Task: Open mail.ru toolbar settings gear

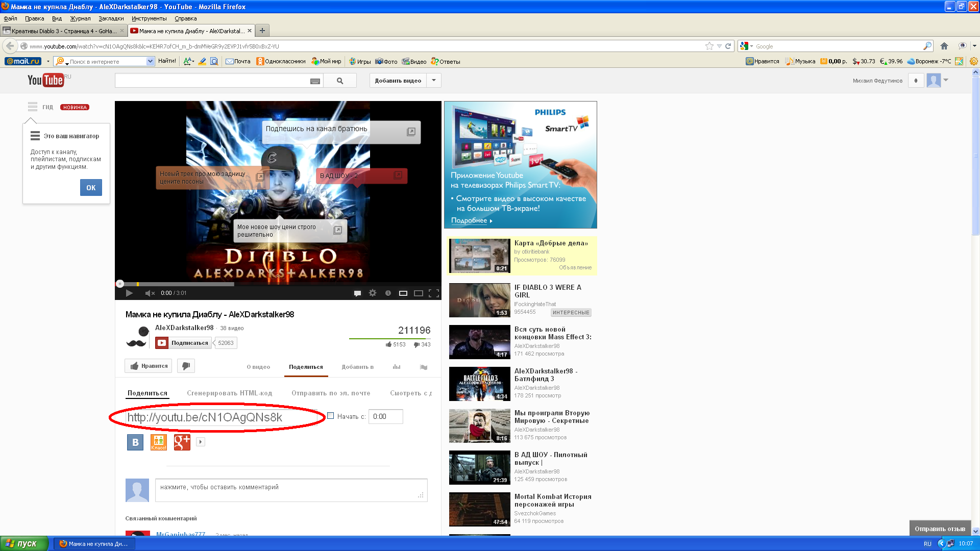Action: tap(974, 61)
